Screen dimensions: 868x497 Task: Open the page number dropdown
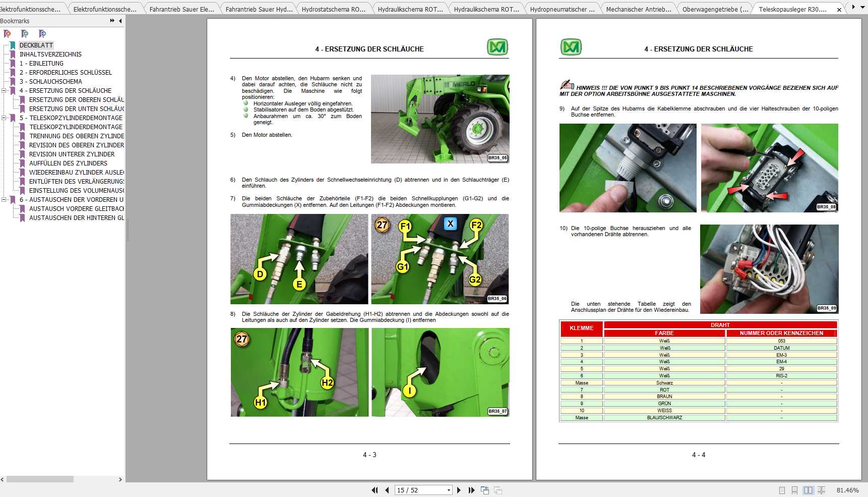[449, 490]
